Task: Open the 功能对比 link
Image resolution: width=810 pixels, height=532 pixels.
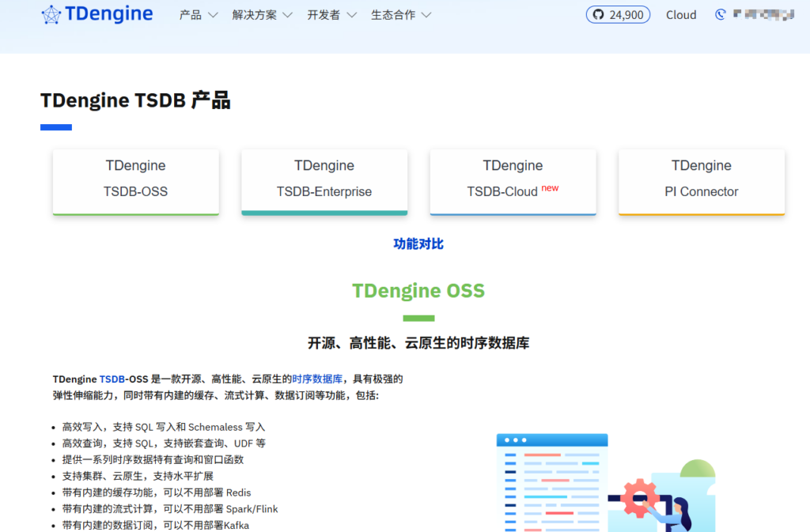Action: click(x=418, y=243)
